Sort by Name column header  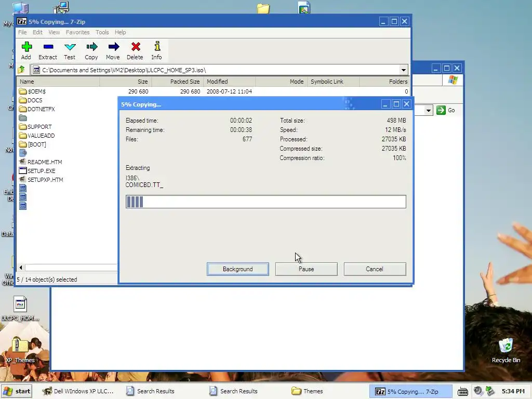(58, 82)
